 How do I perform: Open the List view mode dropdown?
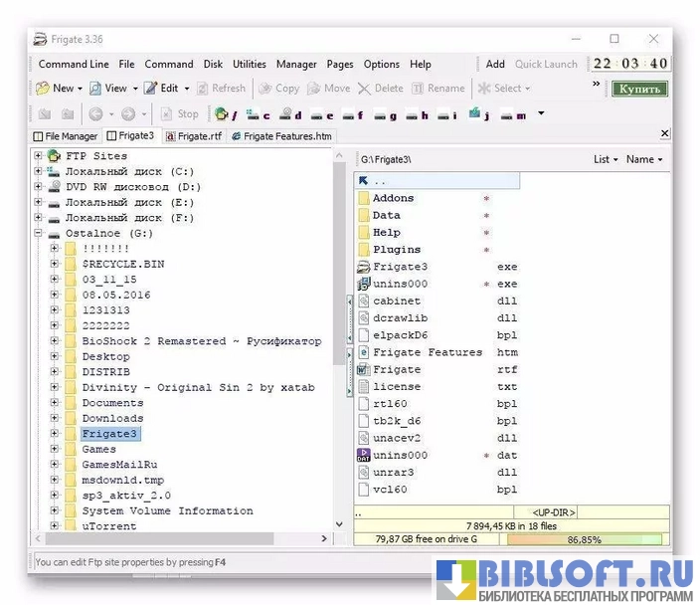605,159
